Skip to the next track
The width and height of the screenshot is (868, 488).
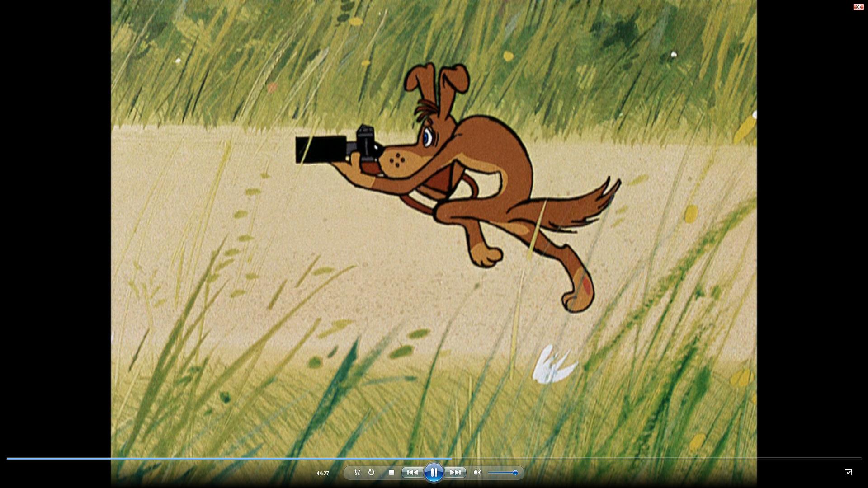[455, 473]
